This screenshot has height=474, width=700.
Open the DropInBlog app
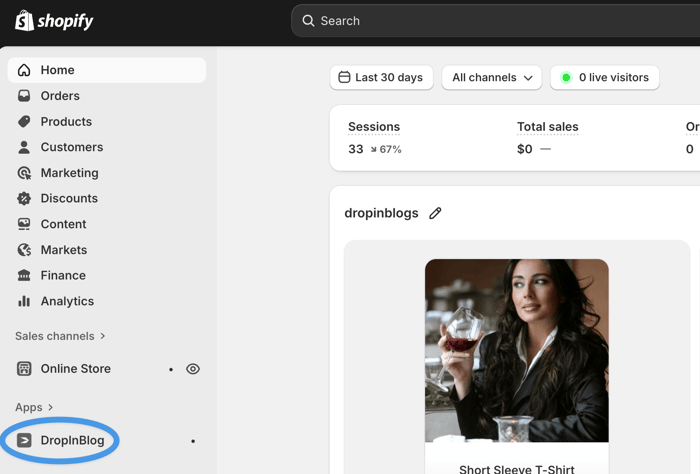[x=72, y=441]
